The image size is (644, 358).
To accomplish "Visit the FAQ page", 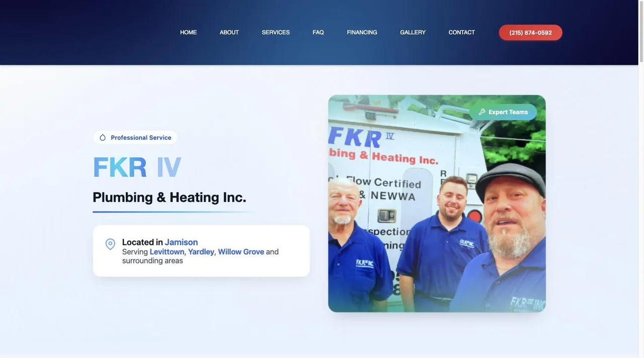I will coord(318,32).
